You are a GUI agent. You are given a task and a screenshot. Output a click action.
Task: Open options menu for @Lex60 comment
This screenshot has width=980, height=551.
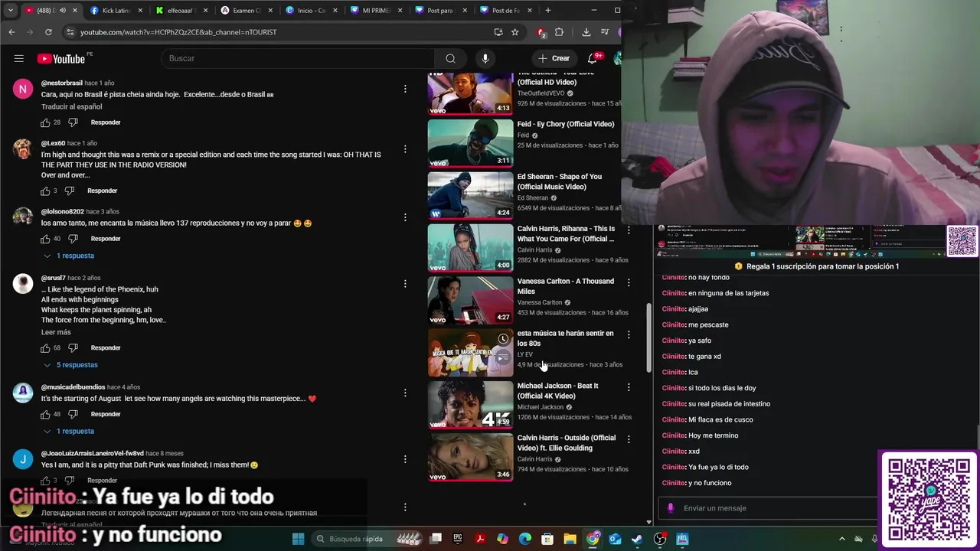point(405,149)
